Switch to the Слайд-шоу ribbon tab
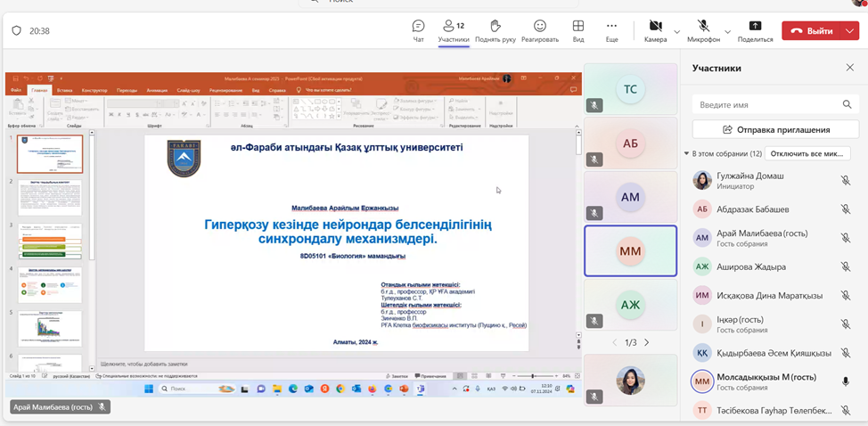 [x=189, y=90]
